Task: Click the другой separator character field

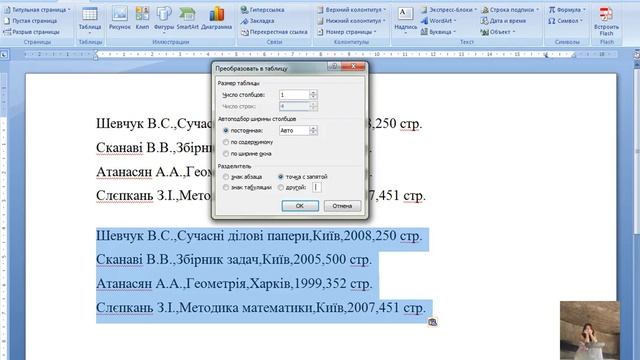Action: 317,187
